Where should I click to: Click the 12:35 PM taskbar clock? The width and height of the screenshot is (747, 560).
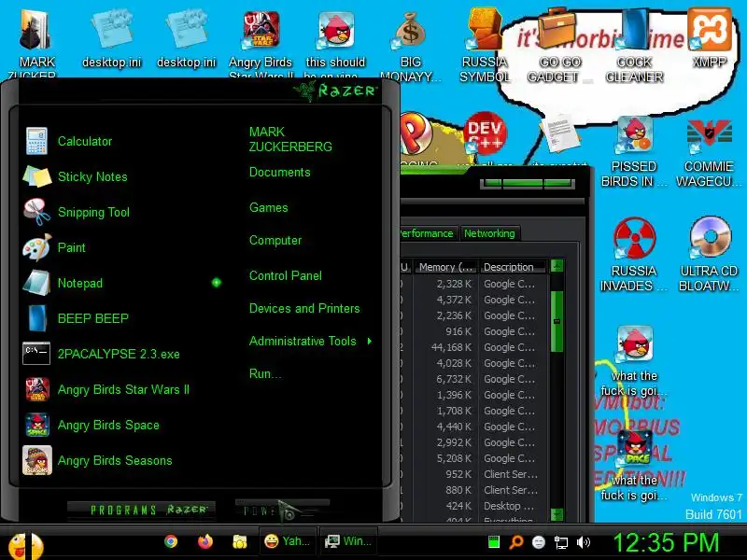666,542
